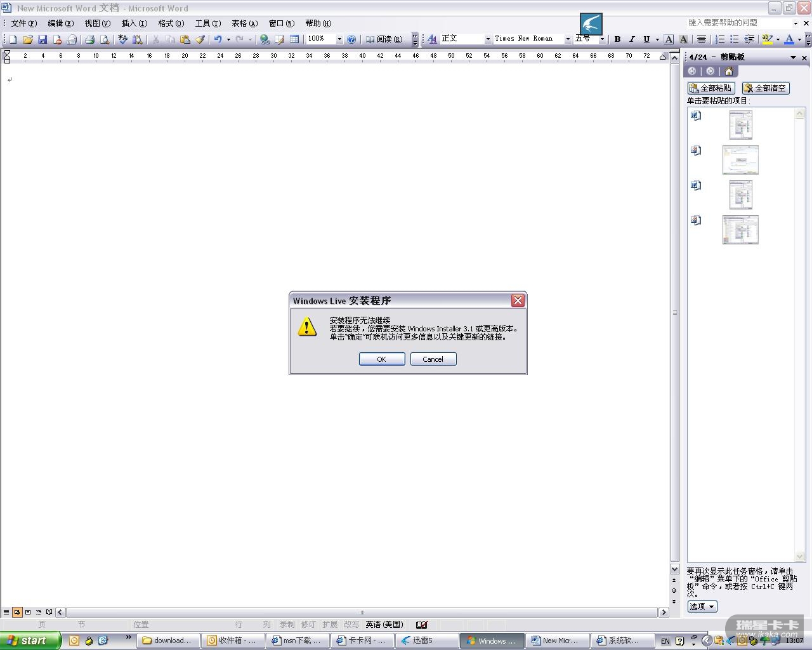Image resolution: width=812 pixels, height=650 pixels.
Task: Click the research icon in the toolbar
Action: (x=138, y=39)
